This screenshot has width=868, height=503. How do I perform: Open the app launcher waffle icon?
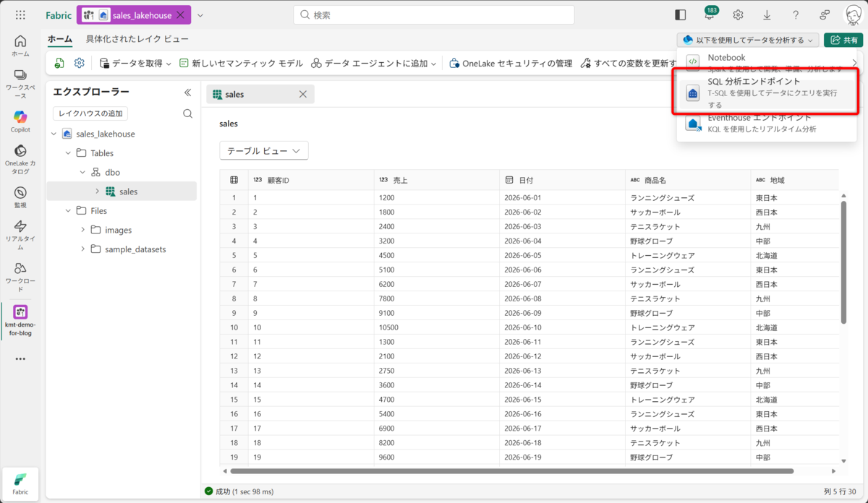[20, 15]
